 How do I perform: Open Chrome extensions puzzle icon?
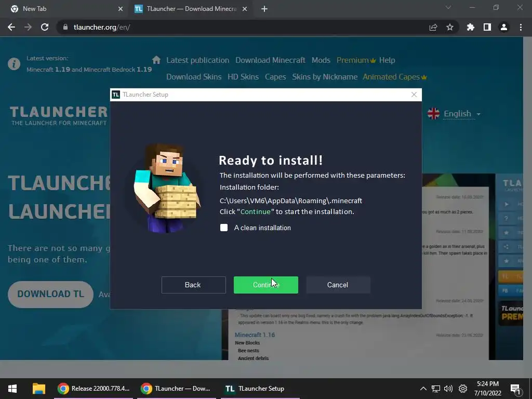[471, 27]
